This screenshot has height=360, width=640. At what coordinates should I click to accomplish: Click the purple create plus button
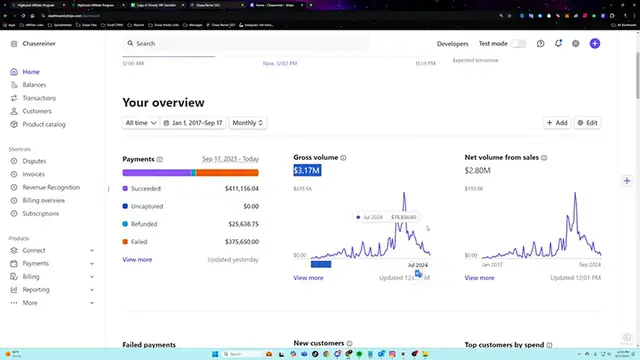pos(595,44)
